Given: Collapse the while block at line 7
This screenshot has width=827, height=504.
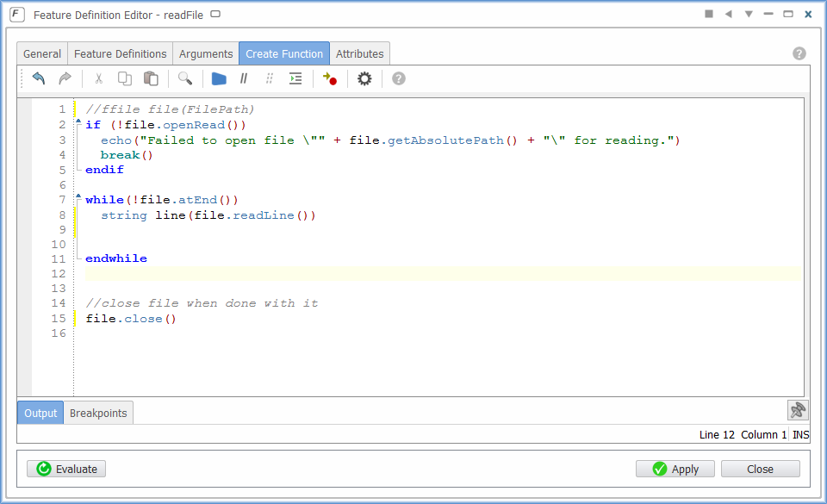Looking at the screenshot, I should [x=78, y=196].
